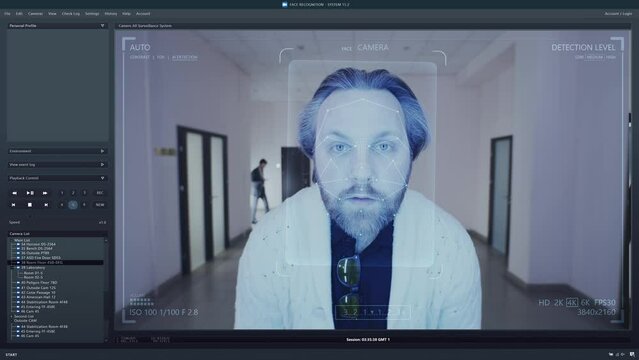639x360 pixels.
Task: Click the FPS30 frame rate label
Action: (x=605, y=303)
